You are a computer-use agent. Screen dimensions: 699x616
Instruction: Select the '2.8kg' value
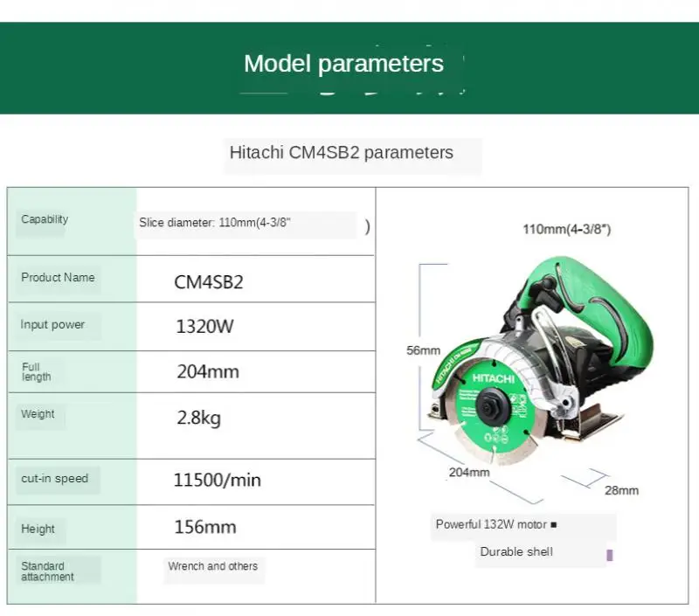(x=199, y=419)
